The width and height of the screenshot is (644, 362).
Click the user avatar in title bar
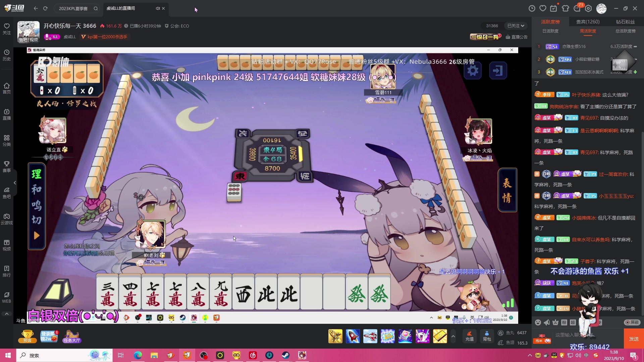(x=601, y=8)
